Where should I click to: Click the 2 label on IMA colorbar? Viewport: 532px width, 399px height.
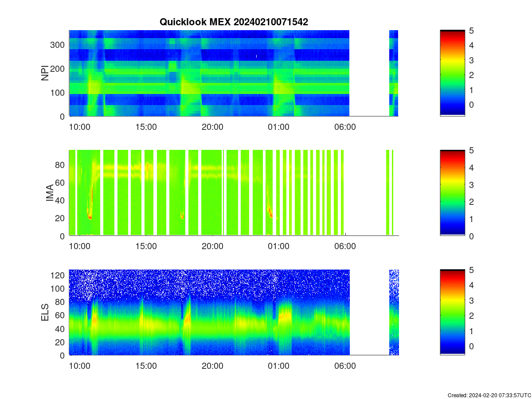tap(471, 202)
